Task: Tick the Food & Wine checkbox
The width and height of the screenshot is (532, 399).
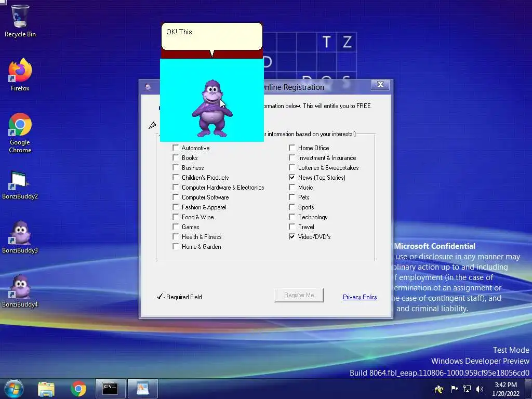Action: click(176, 217)
